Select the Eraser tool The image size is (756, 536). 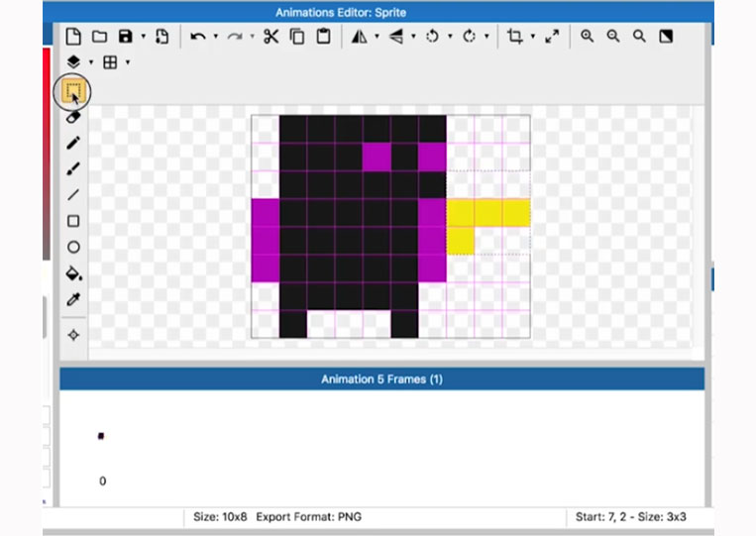73,117
